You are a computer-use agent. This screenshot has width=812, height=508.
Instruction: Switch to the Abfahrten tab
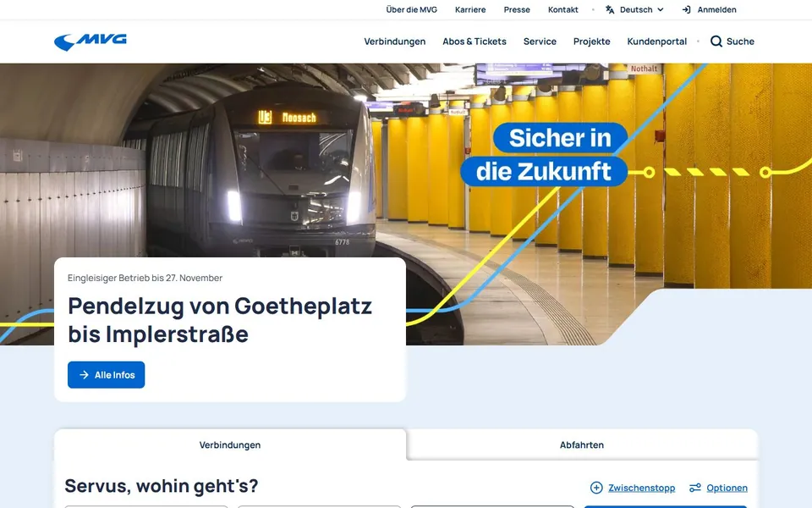(x=582, y=444)
